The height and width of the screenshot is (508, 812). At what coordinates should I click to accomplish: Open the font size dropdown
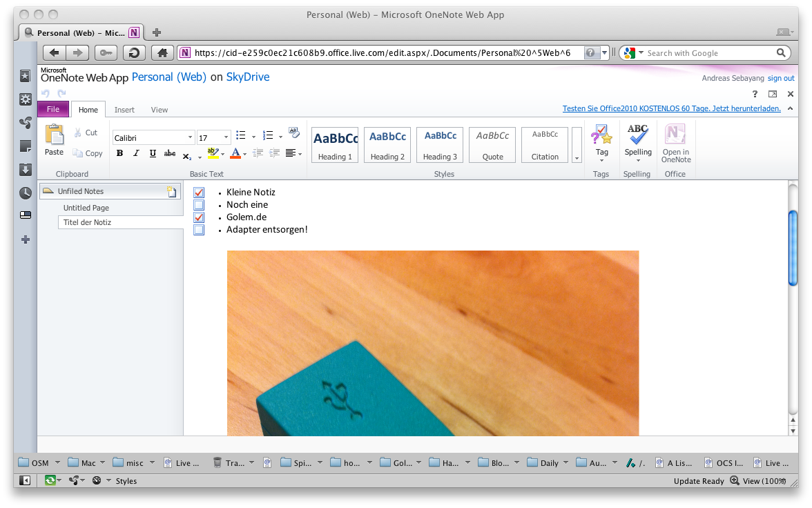pyautogui.click(x=226, y=137)
